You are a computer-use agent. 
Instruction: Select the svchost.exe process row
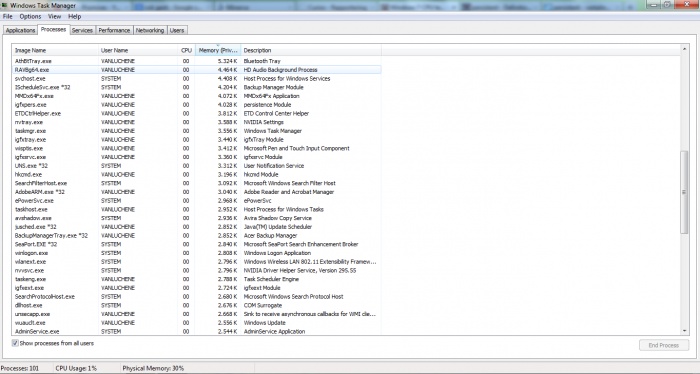pyautogui.click(x=197, y=79)
